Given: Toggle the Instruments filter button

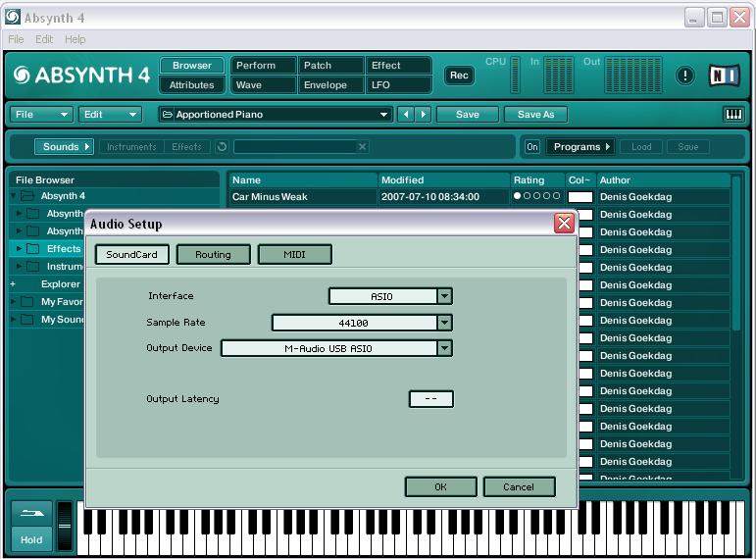Looking at the screenshot, I should pyautogui.click(x=131, y=147).
